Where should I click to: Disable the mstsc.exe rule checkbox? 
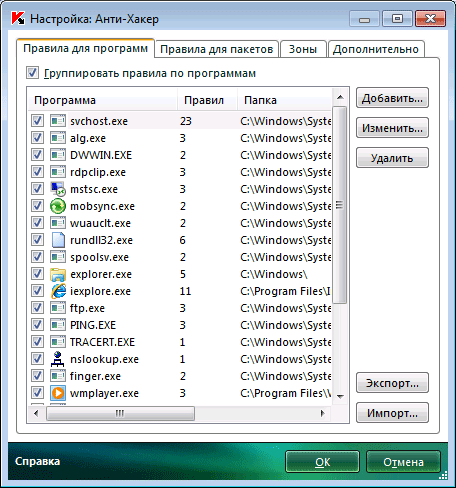tap(37, 188)
